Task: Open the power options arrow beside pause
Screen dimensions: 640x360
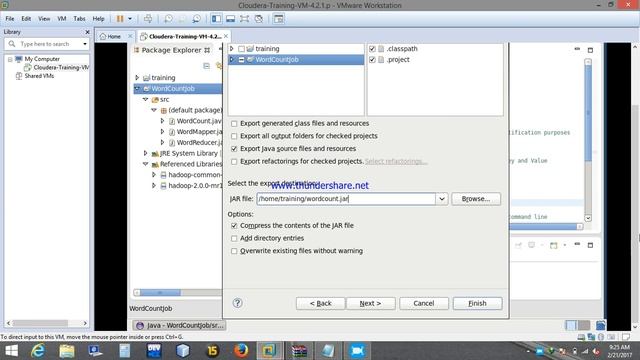Action: click(x=130, y=19)
